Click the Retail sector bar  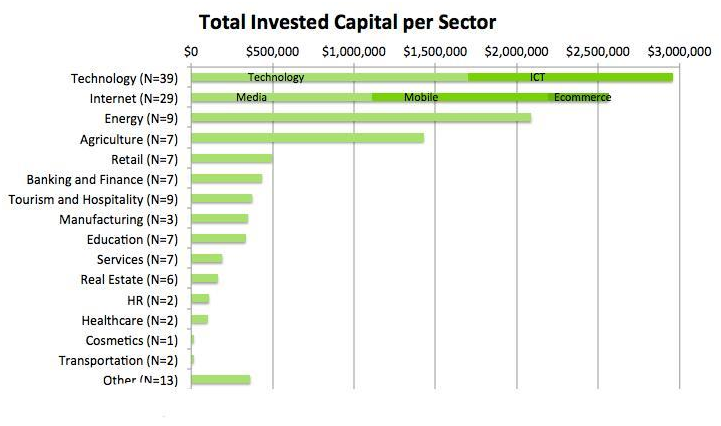[230, 158]
